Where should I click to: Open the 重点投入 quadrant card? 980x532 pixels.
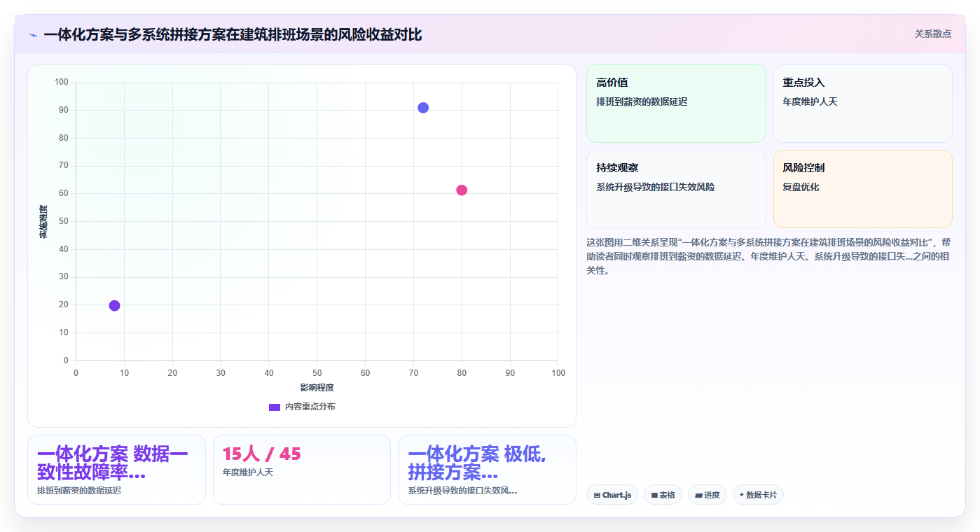tap(862, 104)
